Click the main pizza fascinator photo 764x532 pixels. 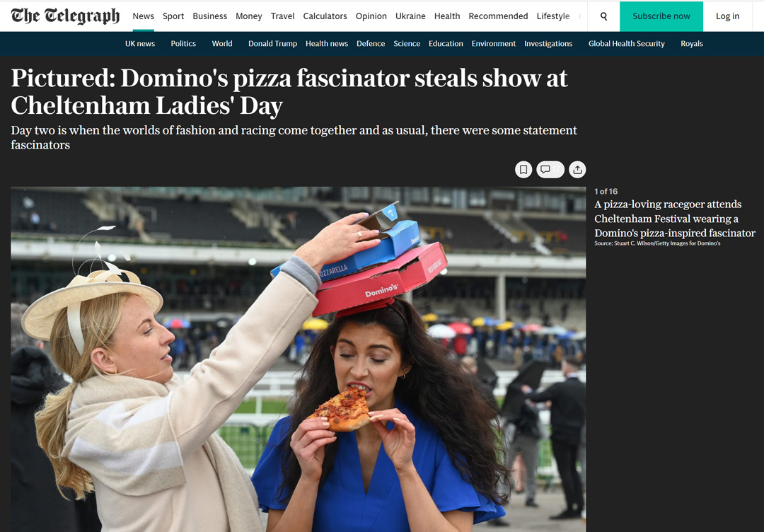coord(299,359)
